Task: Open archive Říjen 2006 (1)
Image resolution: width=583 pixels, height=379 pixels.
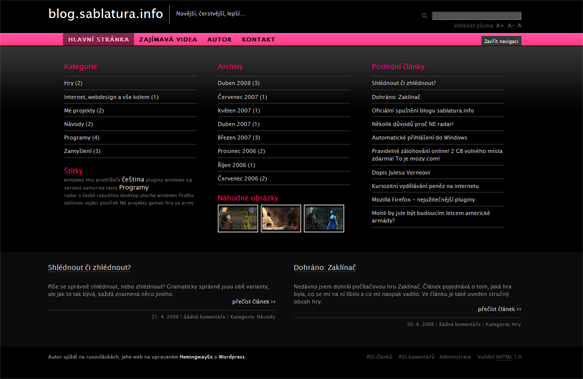Action: pos(236,165)
